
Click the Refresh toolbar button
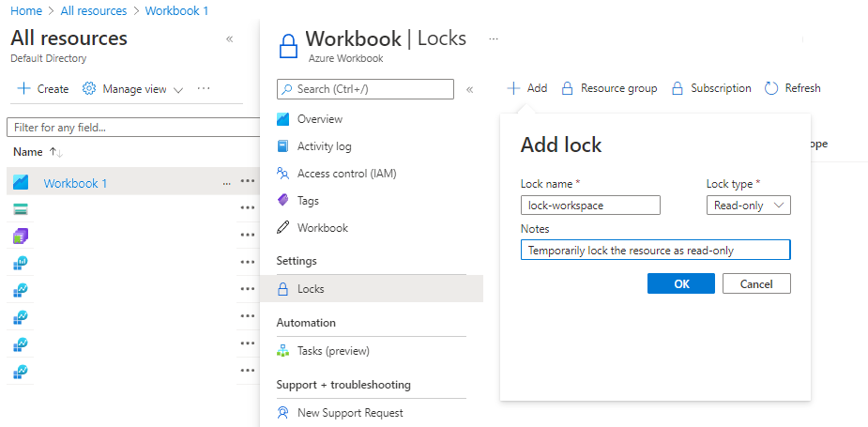792,88
